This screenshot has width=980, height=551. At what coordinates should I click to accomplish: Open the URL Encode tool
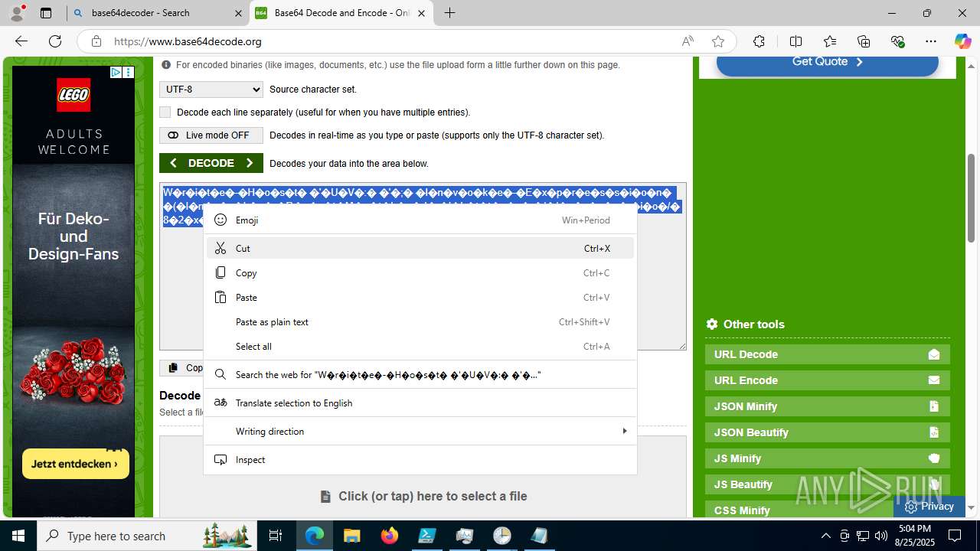pos(828,380)
